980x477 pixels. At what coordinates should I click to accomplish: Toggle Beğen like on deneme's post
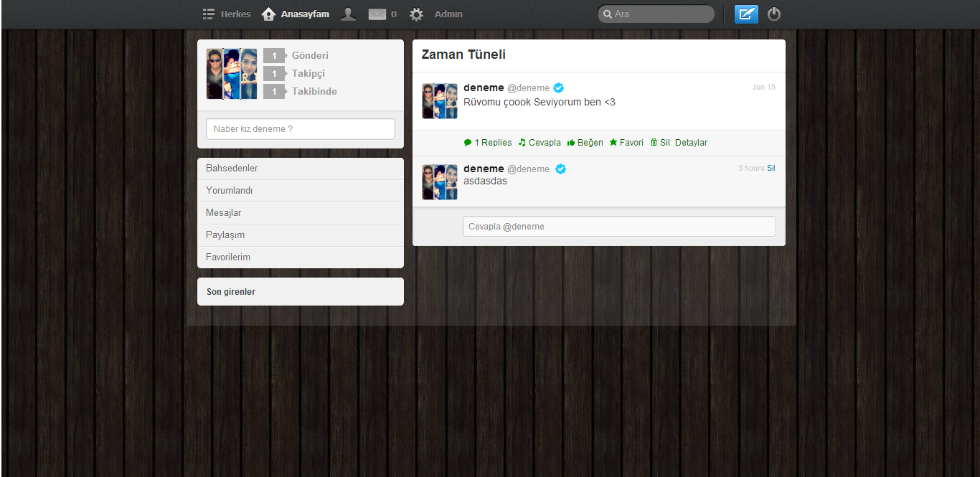point(585,142)
